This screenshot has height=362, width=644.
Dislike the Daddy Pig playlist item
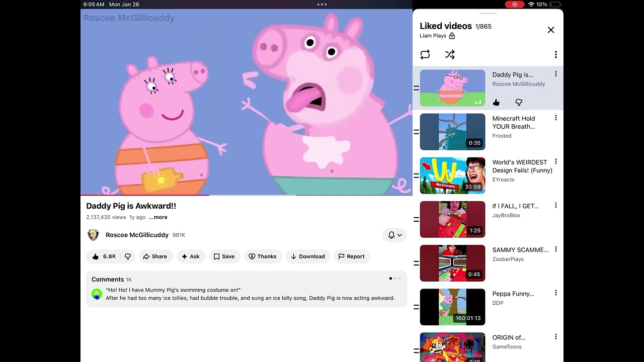point(519,103)
